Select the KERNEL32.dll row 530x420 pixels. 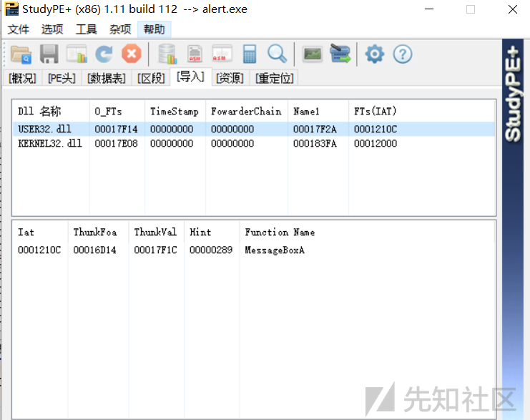(253, 143)
